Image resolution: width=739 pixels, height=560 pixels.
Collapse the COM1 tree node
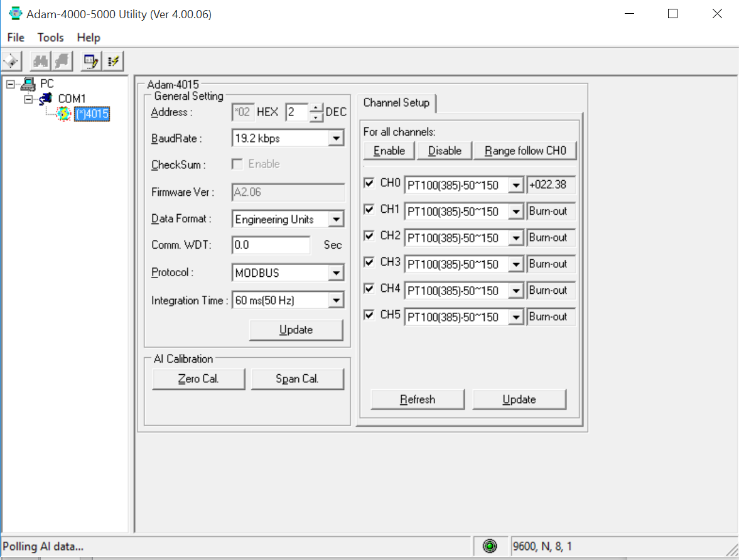[x=28, y=99]
